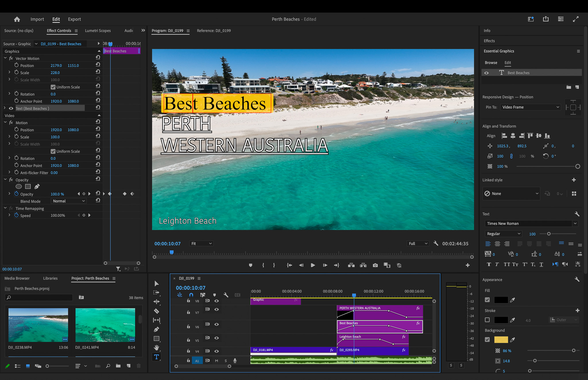Select the Selection tool arrow in timeline toolbar

[x=156, y=284]
